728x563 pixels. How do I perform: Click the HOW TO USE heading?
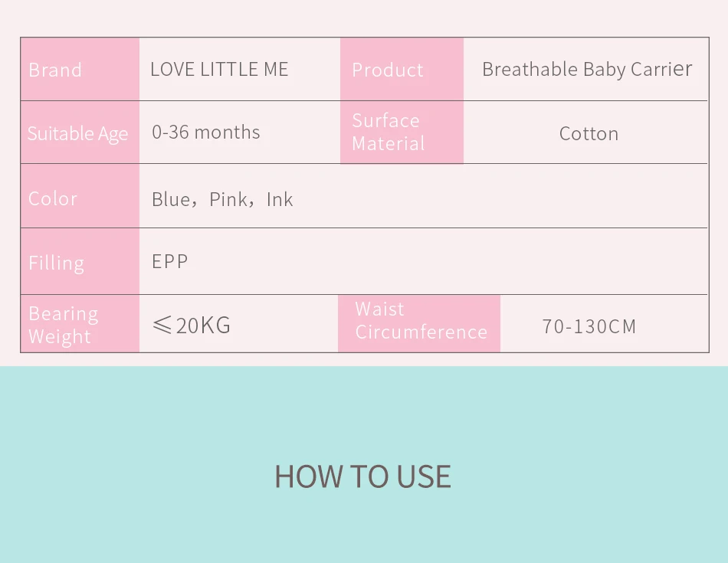pos(362,476)
